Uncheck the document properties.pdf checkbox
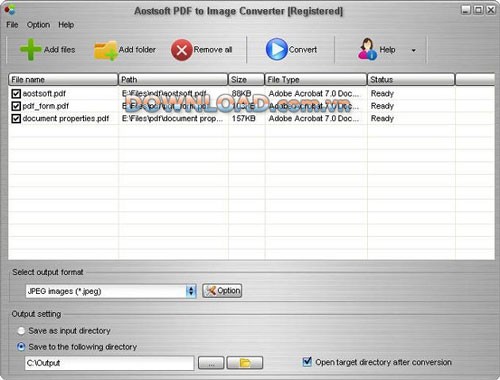The height and width of the screenshot is (380, 500). [16, 118]
